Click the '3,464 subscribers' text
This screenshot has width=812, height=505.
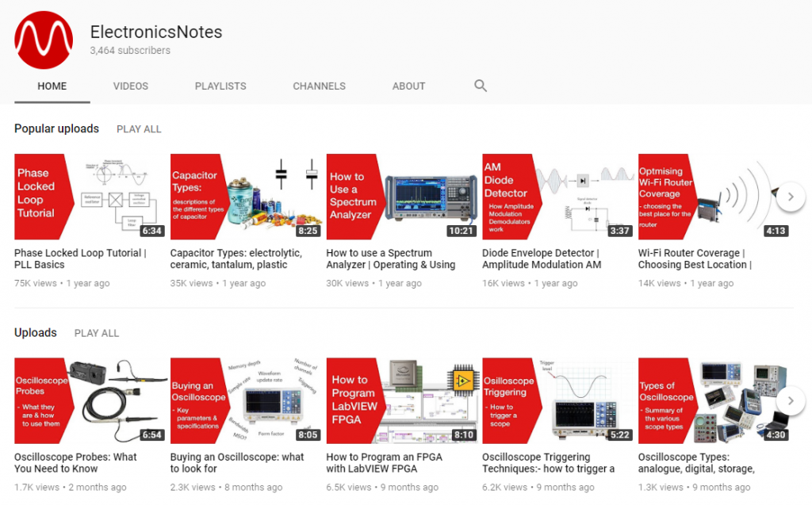pos(130,51)
